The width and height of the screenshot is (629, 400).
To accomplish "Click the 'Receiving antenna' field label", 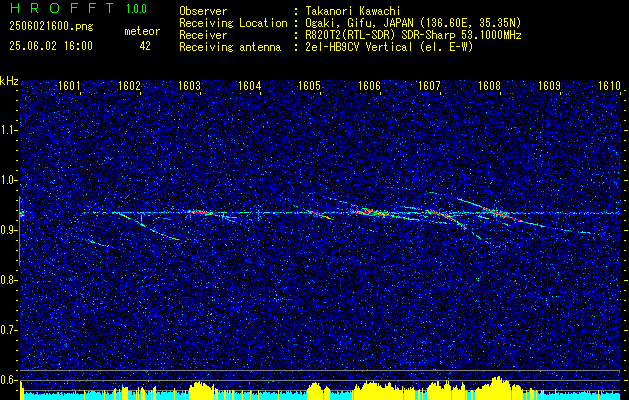I will 230,47.
